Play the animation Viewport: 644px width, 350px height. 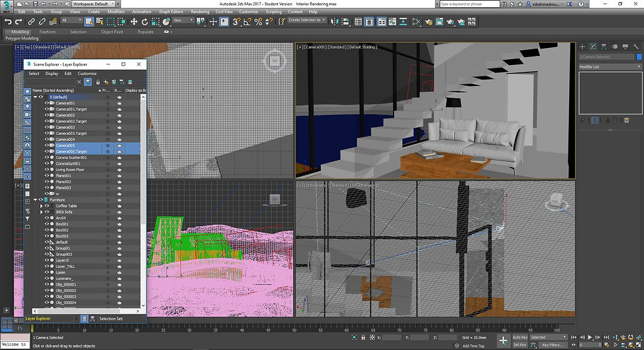590,337
